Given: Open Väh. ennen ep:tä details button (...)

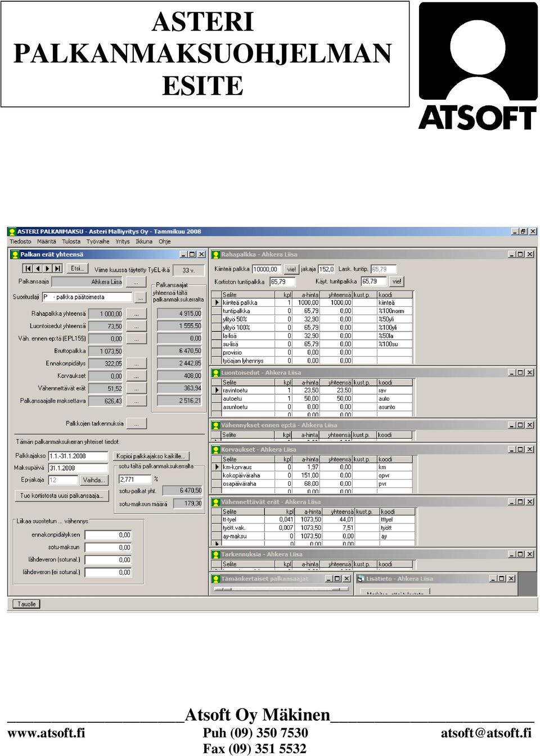Looking at the screenshot, I should click(x=136, y=338).
